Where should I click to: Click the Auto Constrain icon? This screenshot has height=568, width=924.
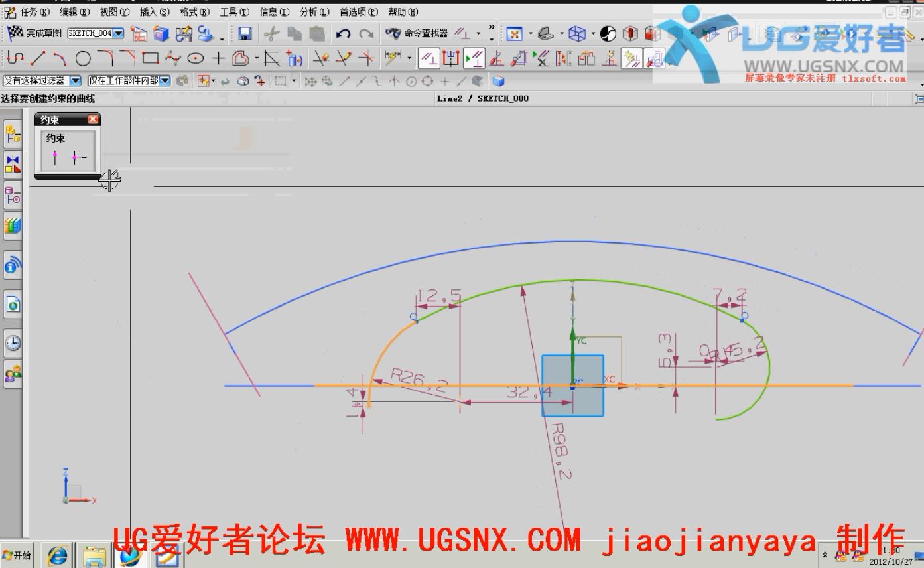497,58
